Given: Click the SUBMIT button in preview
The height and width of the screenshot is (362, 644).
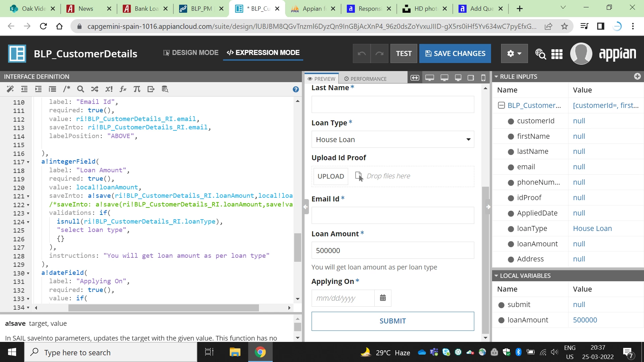Looking at the screenshot, I should [x=393, y=321].
